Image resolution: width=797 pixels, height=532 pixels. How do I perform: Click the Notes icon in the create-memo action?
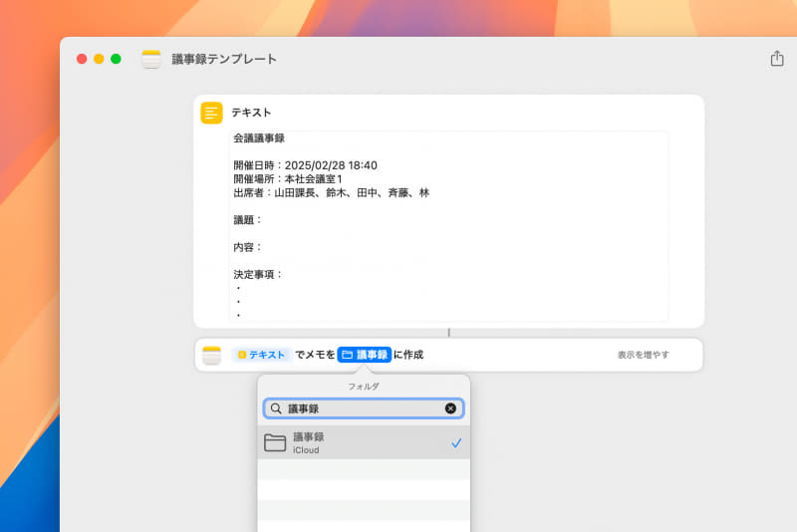click(x=211, y=356)
